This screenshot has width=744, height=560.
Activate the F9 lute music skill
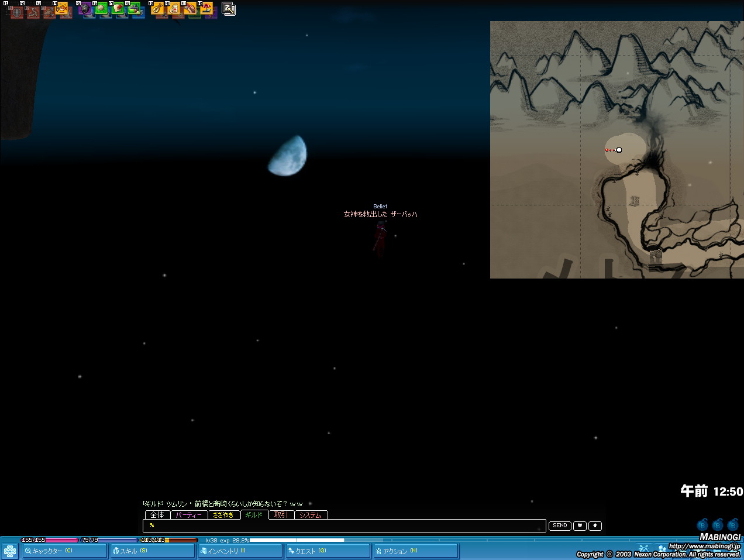[x=158, y=8]
